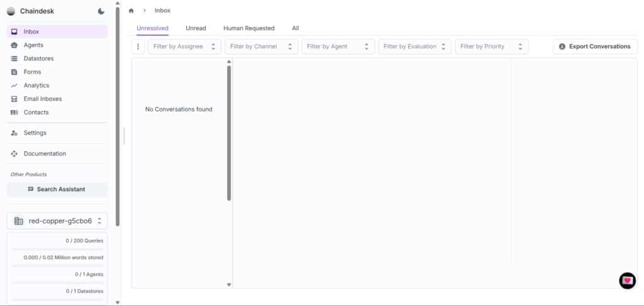Screen dimensions: 644x306
Task: Open the Inbox sidebar item
Action: pyautogui.click(x=57, y=31)
